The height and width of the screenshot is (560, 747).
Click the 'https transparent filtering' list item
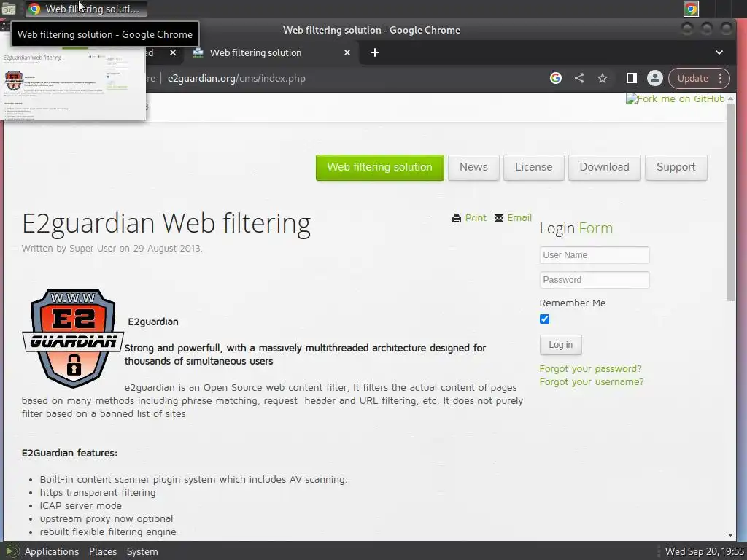click(98, 492)
